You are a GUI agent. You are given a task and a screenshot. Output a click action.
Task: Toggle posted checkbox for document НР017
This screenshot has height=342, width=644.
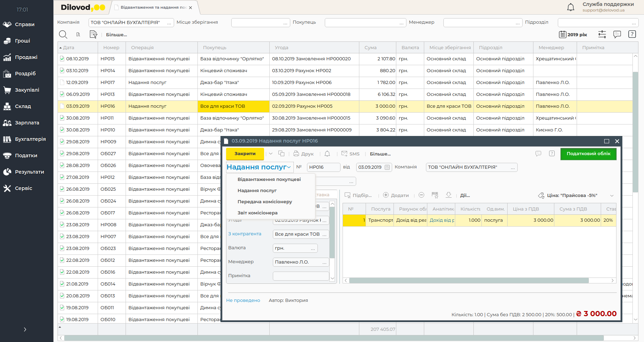point(62,83)
